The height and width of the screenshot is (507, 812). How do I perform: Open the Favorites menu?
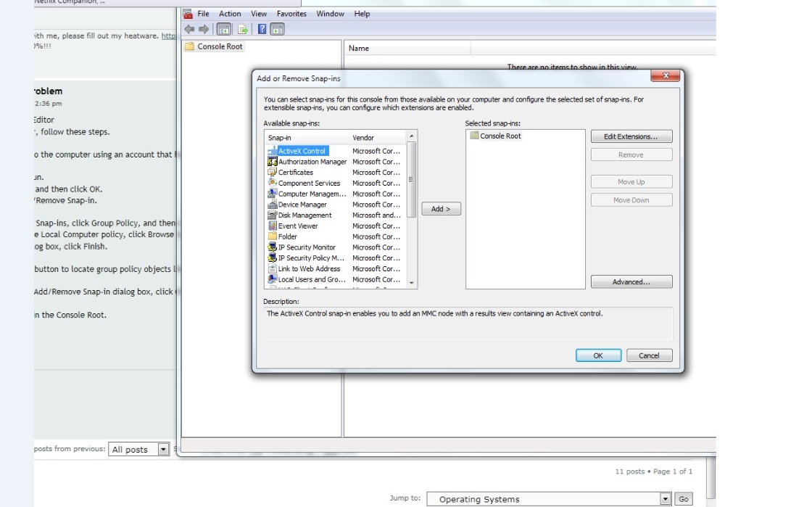point(291,14)
